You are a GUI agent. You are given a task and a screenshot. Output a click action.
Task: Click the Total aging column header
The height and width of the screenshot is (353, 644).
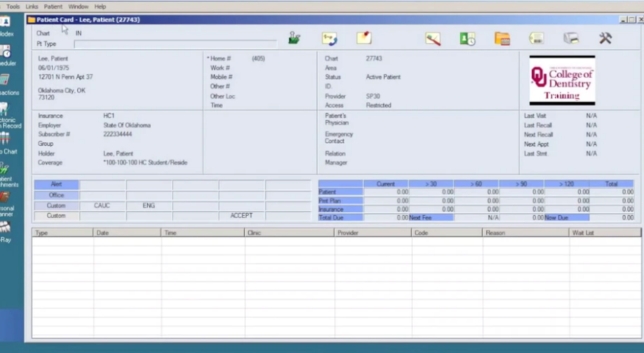(x=612, y=184)
